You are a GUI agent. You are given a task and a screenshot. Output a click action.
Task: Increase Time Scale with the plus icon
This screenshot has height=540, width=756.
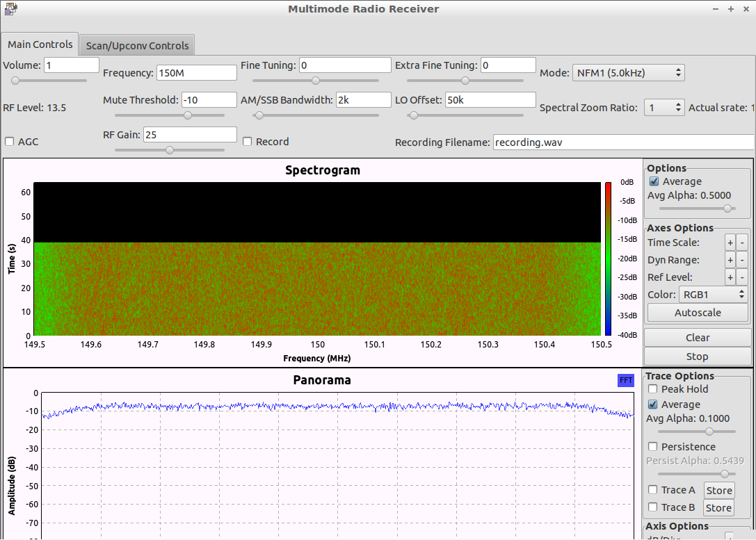[730, 242]
